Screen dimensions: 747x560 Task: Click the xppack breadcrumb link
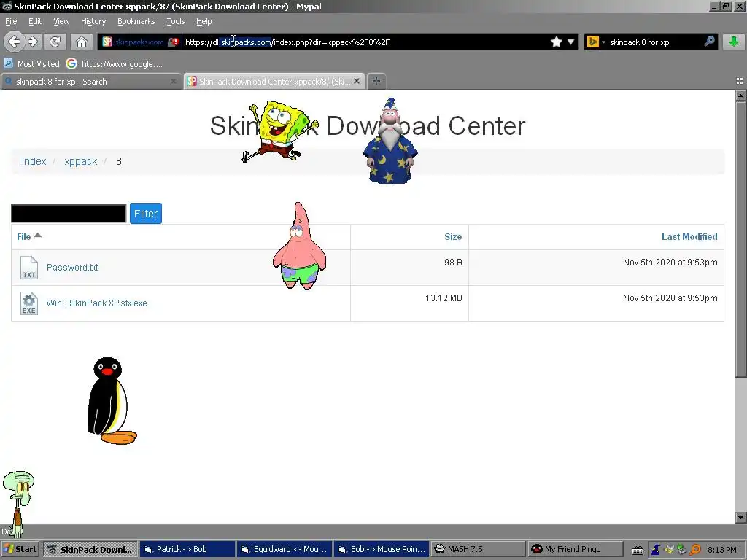(80, 161)
